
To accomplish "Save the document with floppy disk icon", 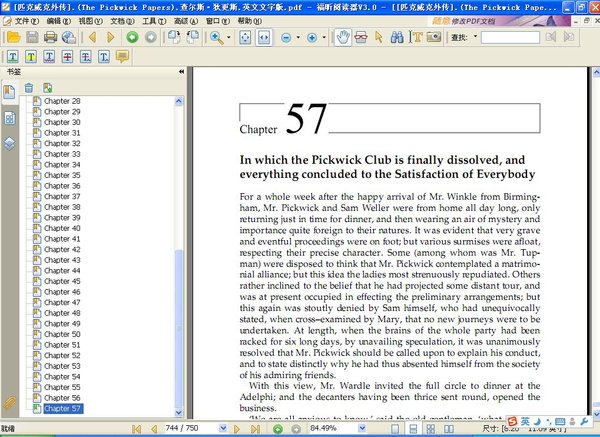I will [32, 37].
